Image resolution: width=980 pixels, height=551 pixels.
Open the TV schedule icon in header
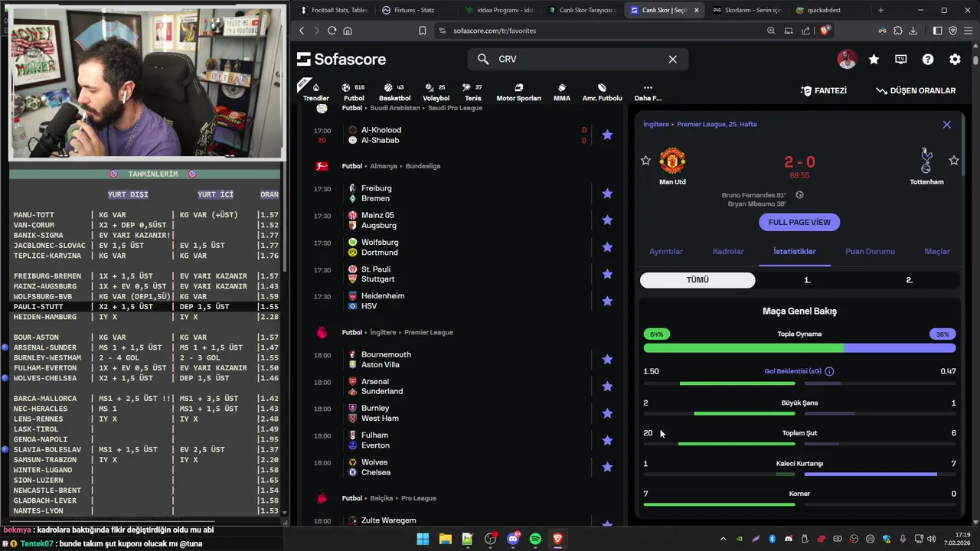tap(901, 59)
